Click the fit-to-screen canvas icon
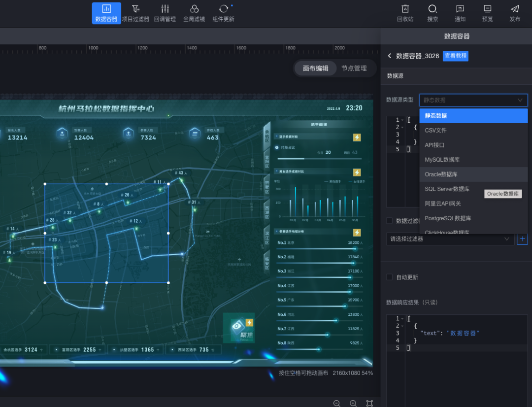 369,403
